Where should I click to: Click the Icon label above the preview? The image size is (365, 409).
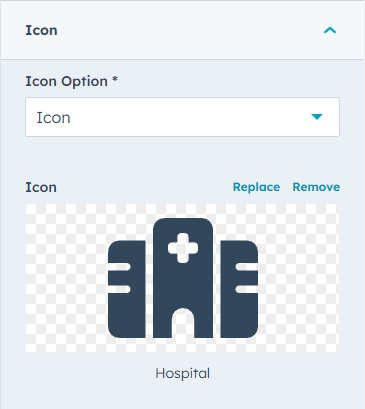[x=41, y=187]
